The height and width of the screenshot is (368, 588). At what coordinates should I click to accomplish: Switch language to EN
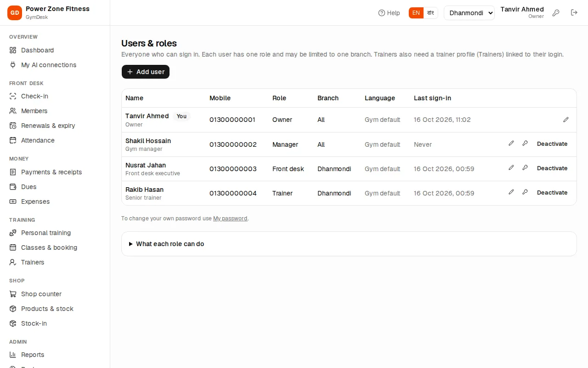[x=416, y=13]
